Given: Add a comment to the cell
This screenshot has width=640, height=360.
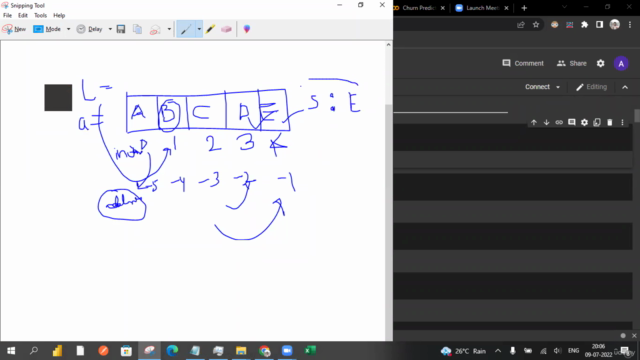Looking at the screenshot, I should [572, 122].
